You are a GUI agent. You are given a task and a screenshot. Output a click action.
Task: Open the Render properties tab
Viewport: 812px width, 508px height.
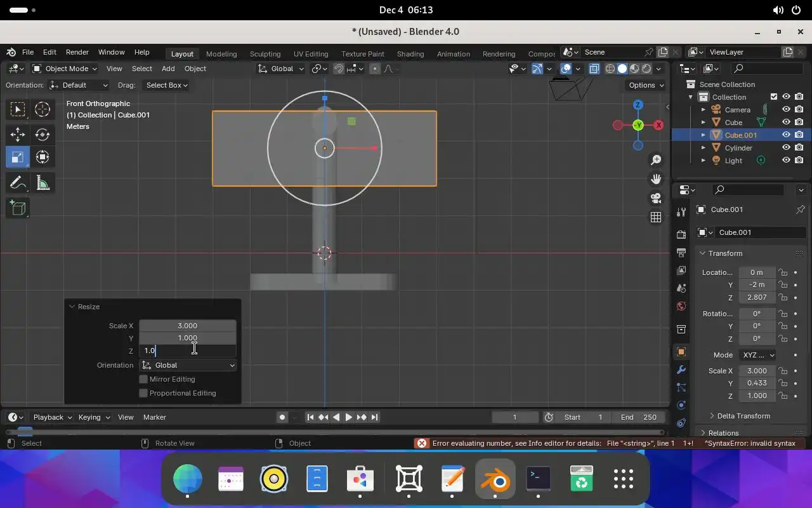681,234
